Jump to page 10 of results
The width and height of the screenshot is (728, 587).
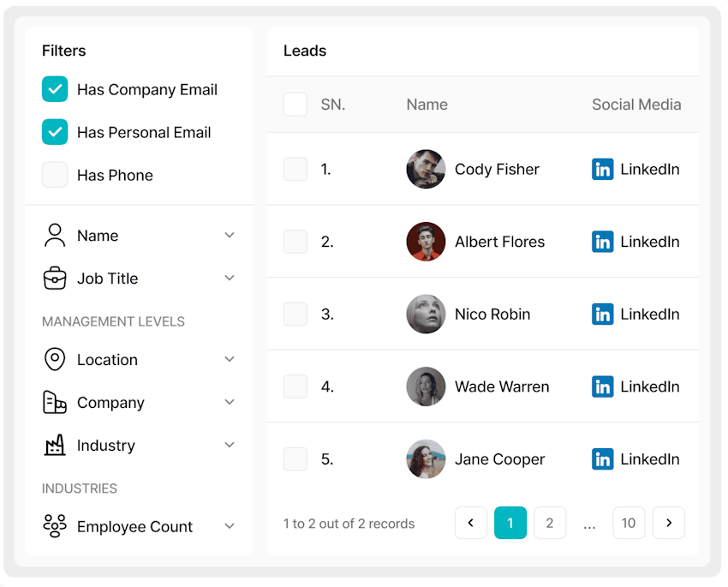coord(629,523)
